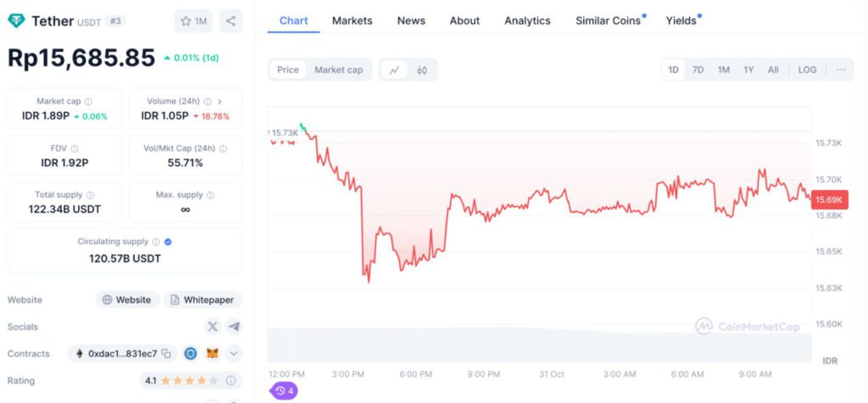Open Tether's X (Twitter) social link
The height and width of the screenshot is (403, 868).
tap(213, 327)
